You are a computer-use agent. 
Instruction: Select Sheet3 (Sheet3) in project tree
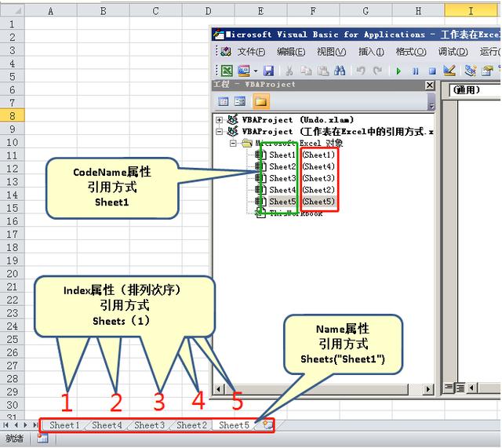coord(301,178)
